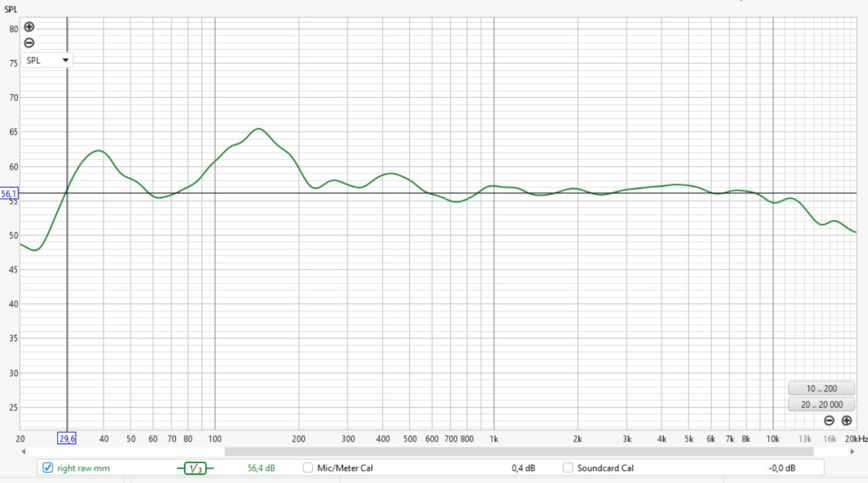Set frequency range to 10 .. 200

click(821, 389)
